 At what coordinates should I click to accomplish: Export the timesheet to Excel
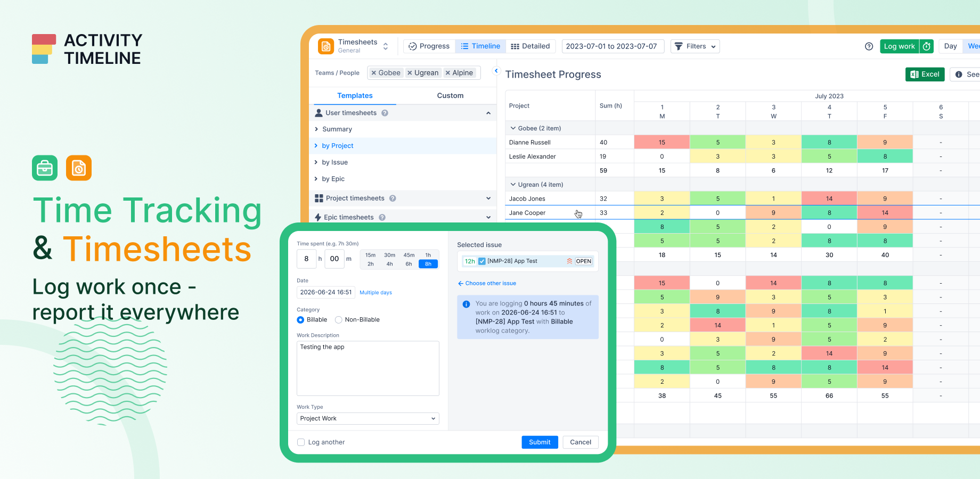[x=925, y=75]
